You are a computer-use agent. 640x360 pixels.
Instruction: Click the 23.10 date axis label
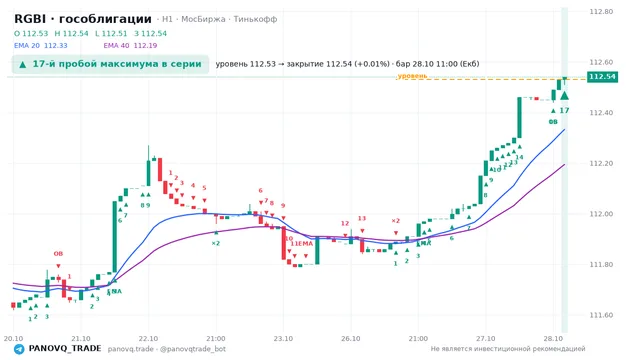(x=283, y=339)
